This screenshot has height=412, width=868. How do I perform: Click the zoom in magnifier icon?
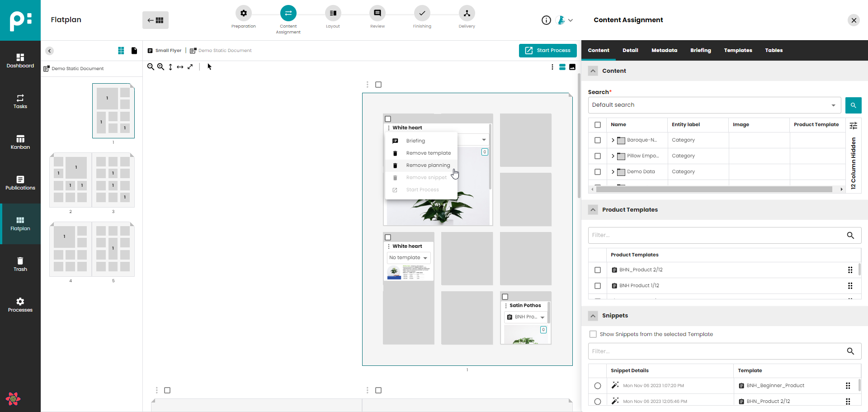pyautogui.click(x=160, y=67)
